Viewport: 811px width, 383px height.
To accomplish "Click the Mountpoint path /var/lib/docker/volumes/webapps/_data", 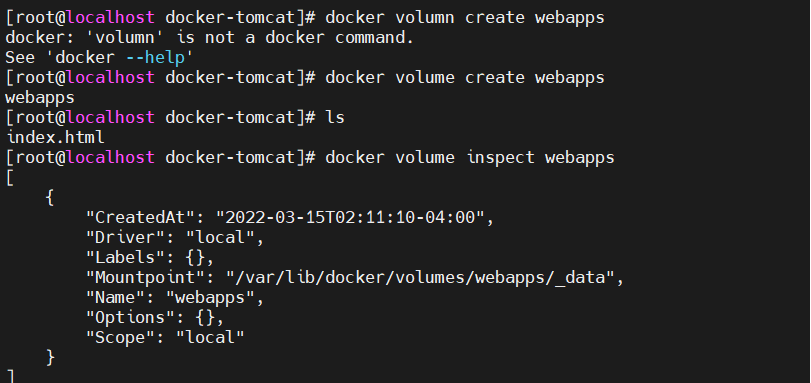I will tap(420, 278).
